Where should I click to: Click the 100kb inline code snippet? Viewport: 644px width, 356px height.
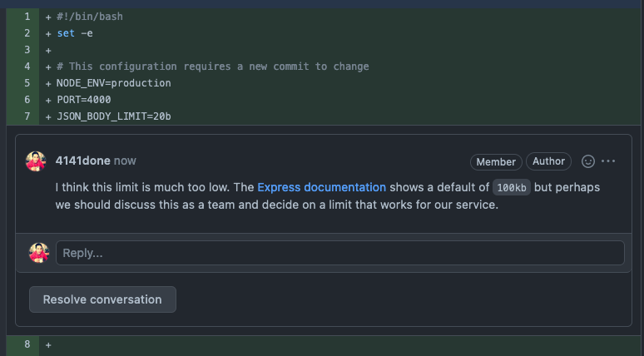pos(511,188)
